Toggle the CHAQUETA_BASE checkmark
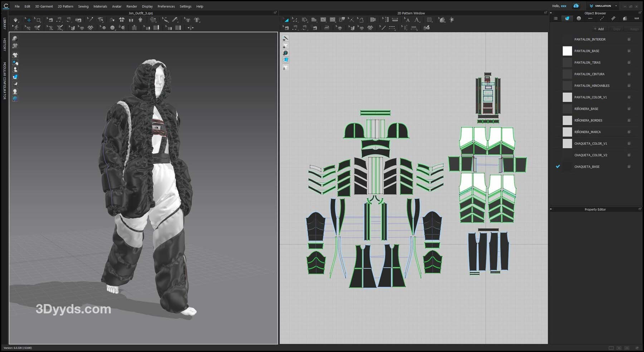The image size is (644, 352). (558, 167)
